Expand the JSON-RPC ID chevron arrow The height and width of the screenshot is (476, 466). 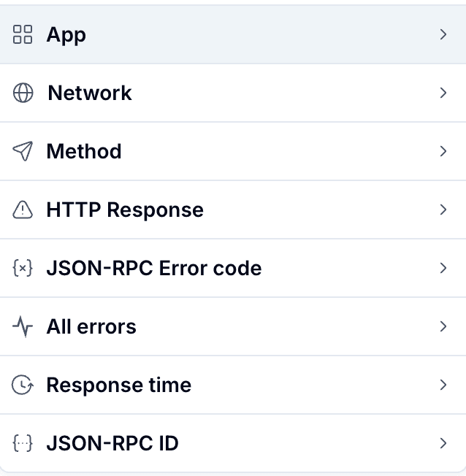(x=443, y=443)
